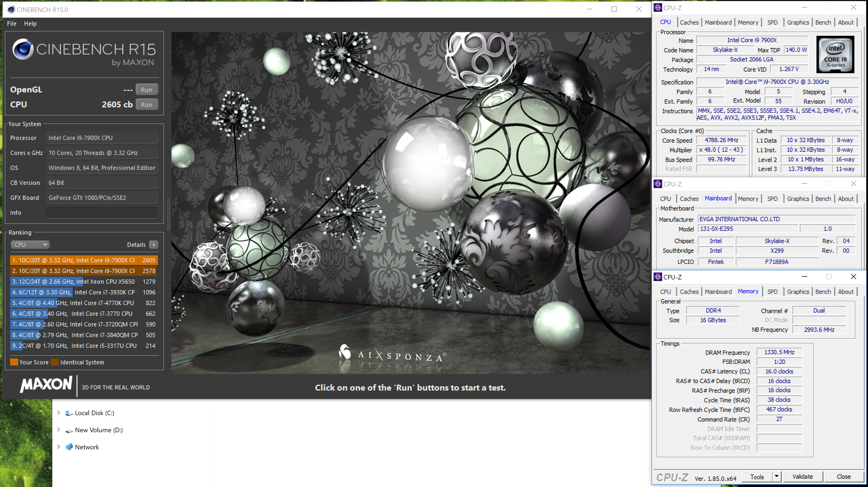Viewport: 868px width, 487px height.
Task: Click DRAM Frequency value 1330.5 MHz
Action: [779, 352]
